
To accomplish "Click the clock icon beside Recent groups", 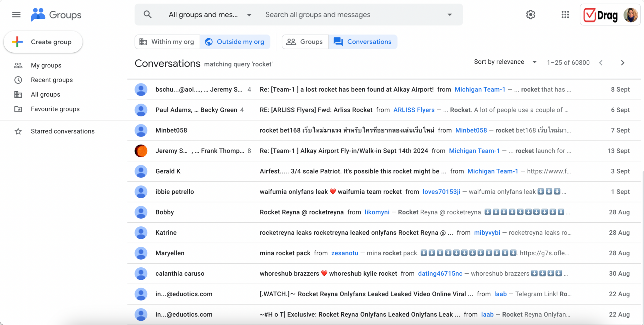I will 18,80.
